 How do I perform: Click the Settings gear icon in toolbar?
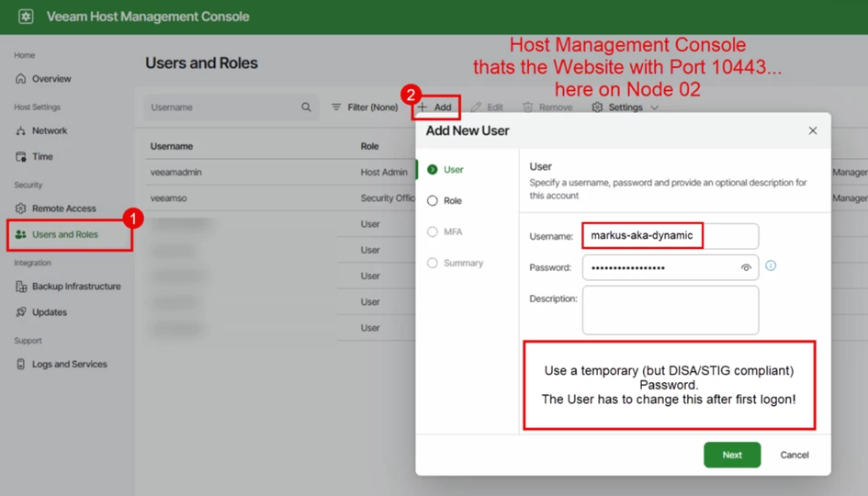coord(597,107)
